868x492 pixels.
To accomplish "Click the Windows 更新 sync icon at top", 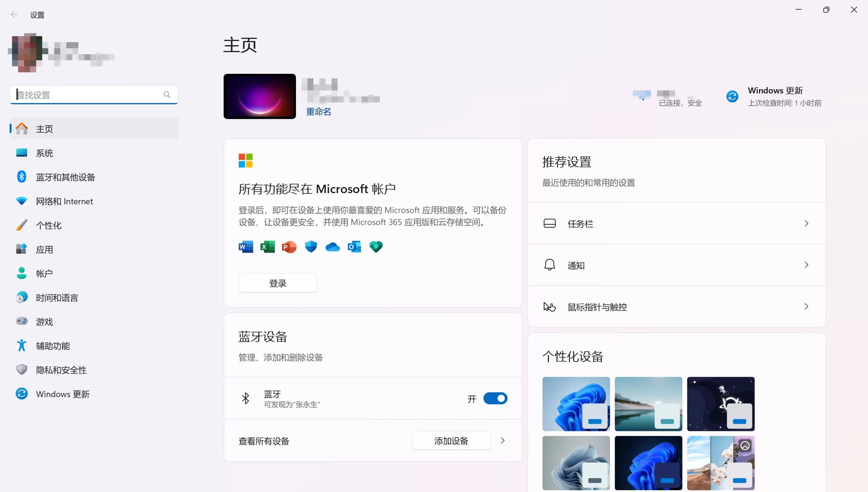I will tap(732, 97).
